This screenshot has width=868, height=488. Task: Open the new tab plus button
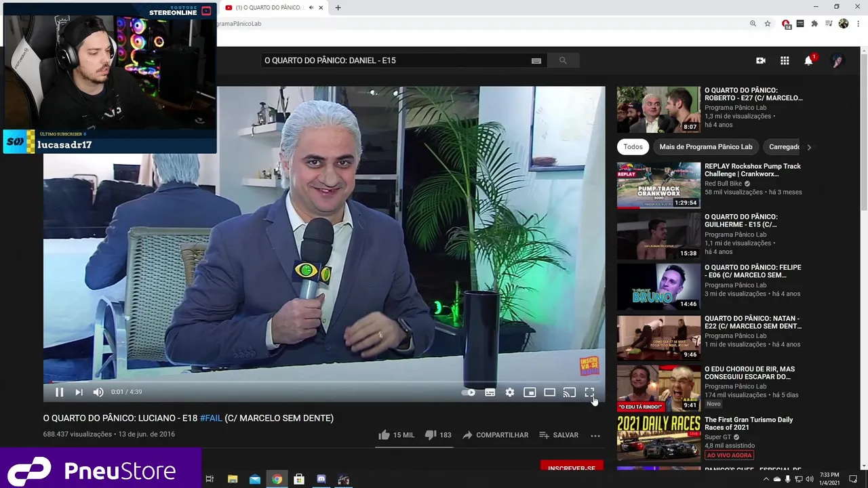point(338,7)
